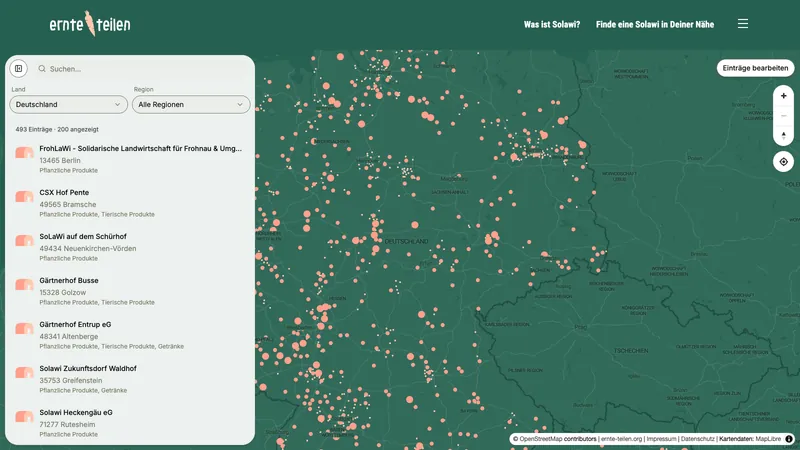Click Solawi Zukunftsdorf Waldhof farm icon
800x450 pixels.
tap(24, 372)
